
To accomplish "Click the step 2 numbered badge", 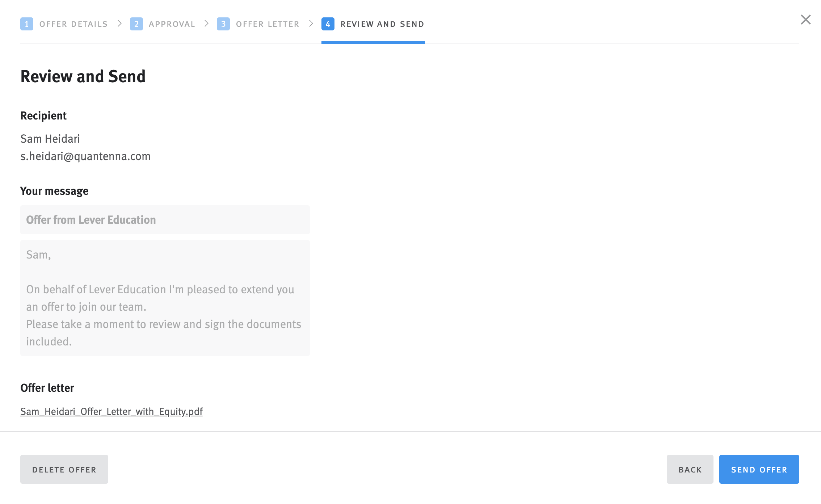I will pyautogui.click(x=136, y=24).
